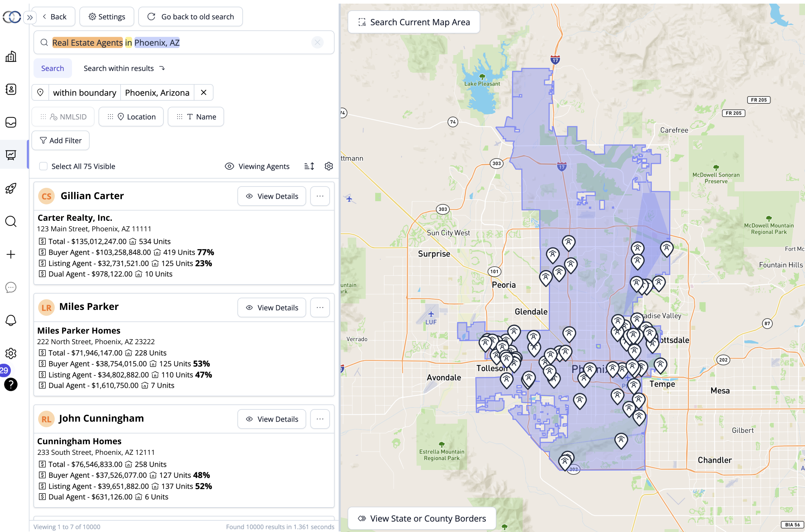
Task: Open the help question mark icon
Action: 11,384
